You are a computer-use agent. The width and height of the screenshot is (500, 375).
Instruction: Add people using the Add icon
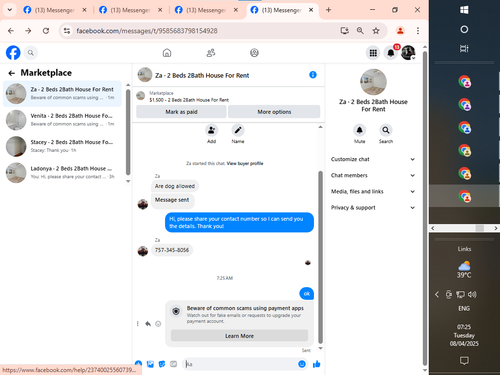[211, 130]
